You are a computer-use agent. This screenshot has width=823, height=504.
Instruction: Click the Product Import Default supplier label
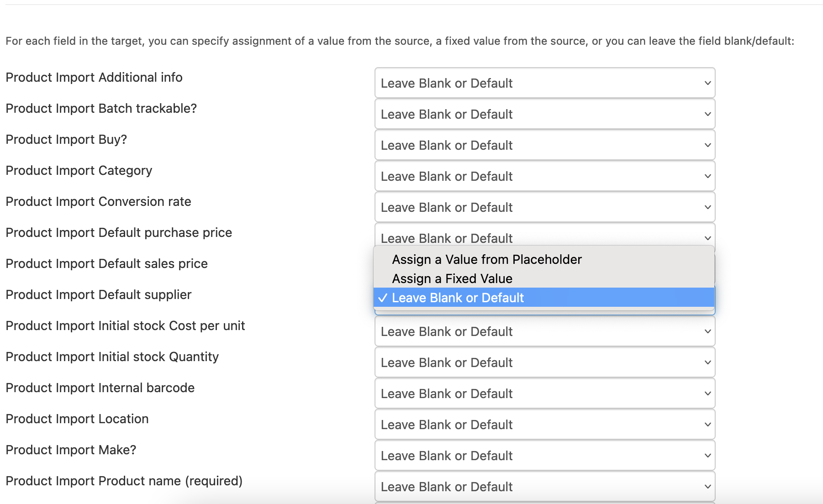tap(99, 295)
